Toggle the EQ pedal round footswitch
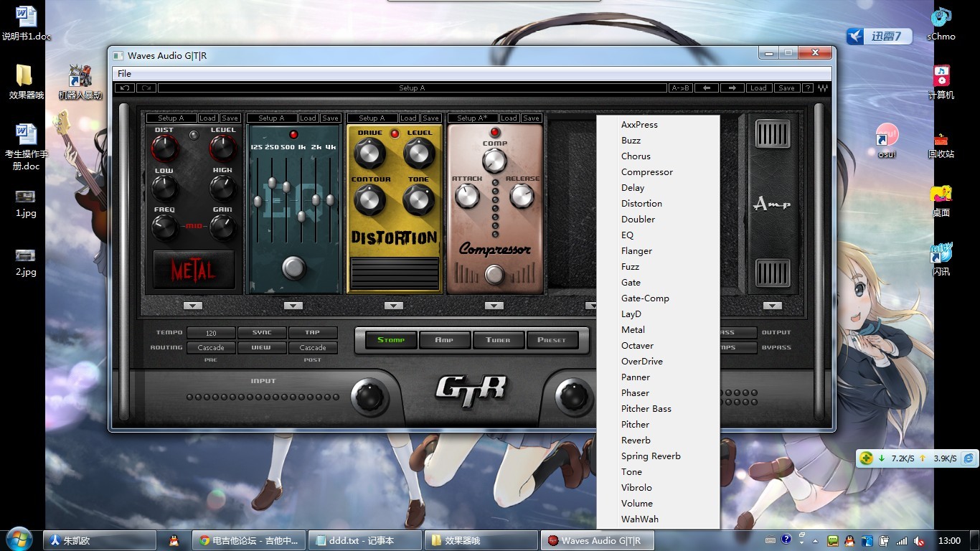Viewport: 980px width, 551px height. click(x=293, y=268)
